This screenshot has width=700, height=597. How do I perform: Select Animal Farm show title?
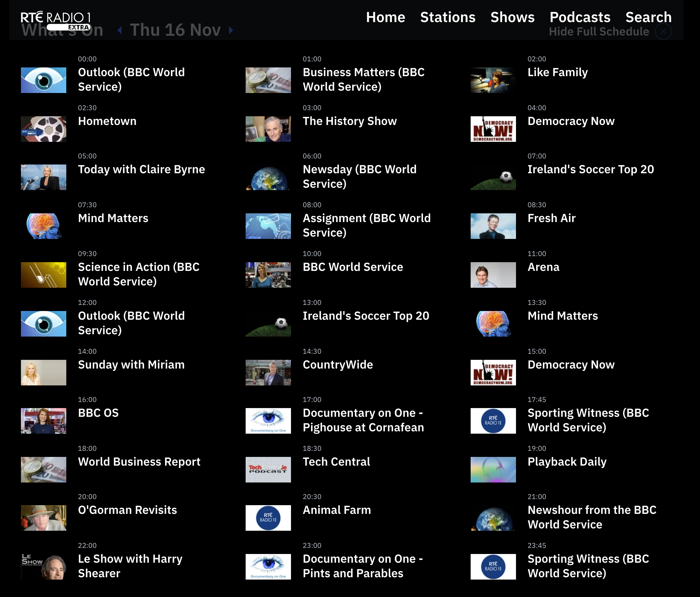pos(337,510)
